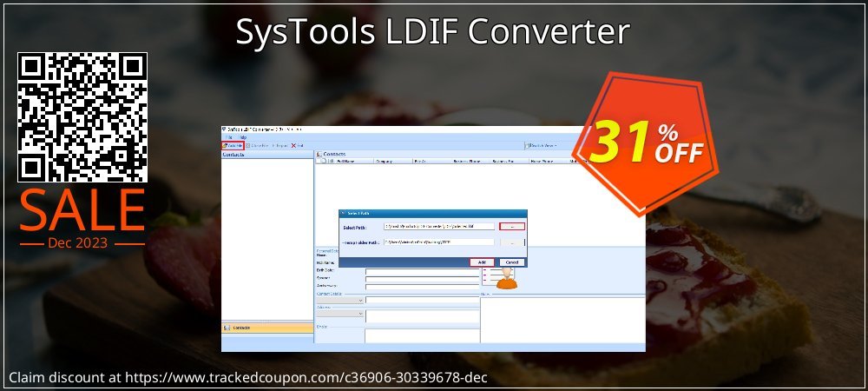
Task: Click the Business Fax column header
Action: pos(510,161)
